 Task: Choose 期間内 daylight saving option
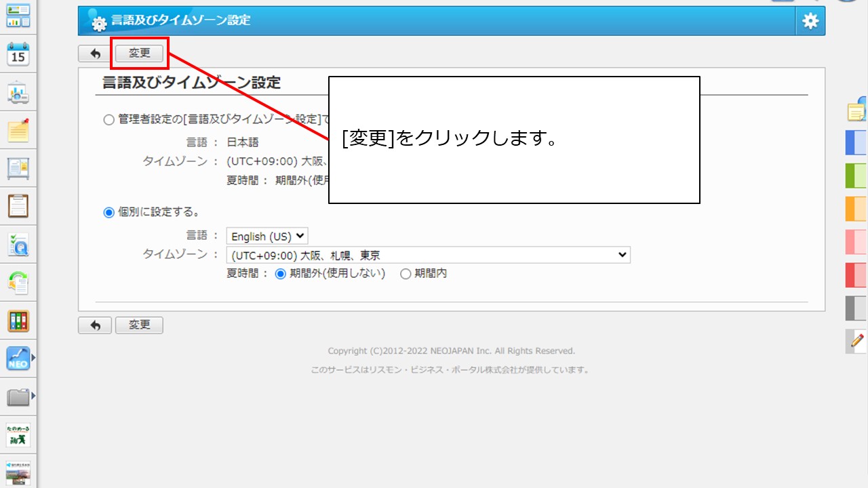tap(406, 274)
